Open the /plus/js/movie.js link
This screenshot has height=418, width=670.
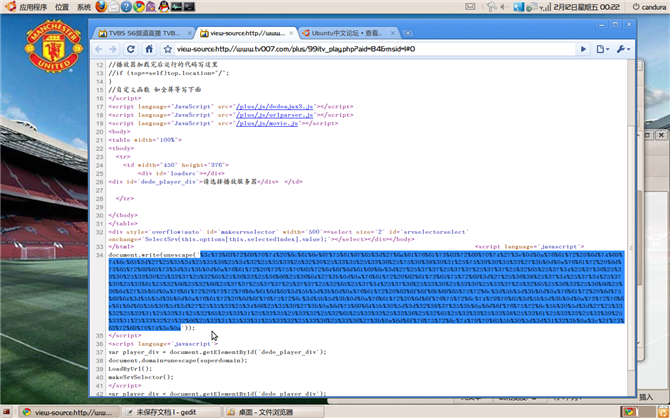point(267,123)
